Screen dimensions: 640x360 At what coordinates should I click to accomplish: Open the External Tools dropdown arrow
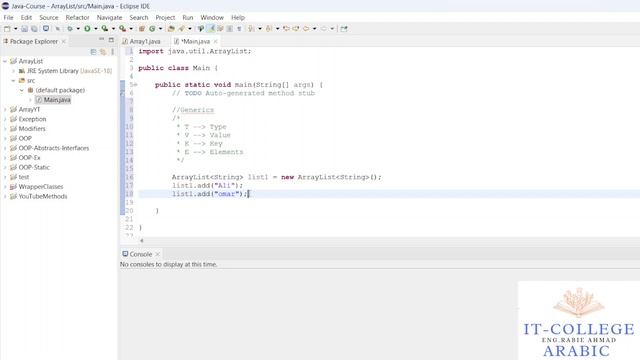[x=131, y=29]
